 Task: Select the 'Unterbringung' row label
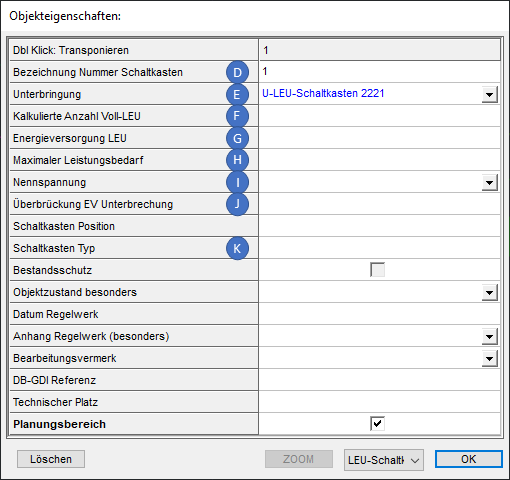tap(47, 94)
